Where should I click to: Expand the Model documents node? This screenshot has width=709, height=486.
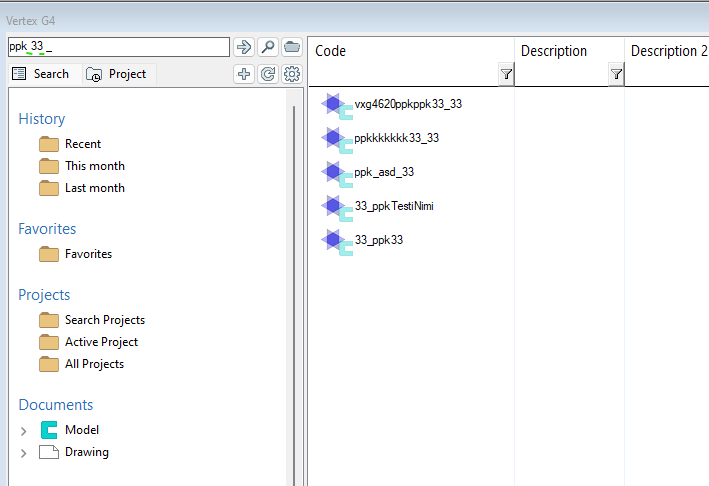24,431
